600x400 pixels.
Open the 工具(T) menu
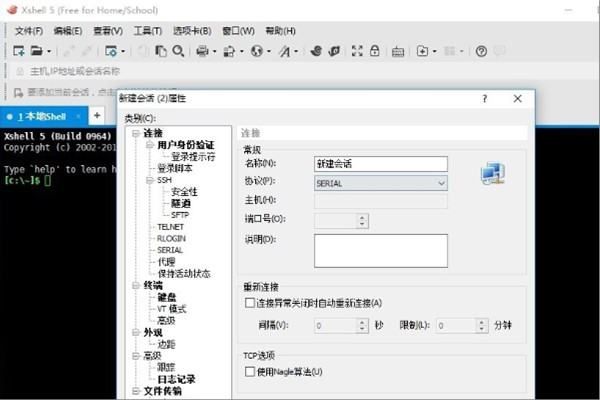coord(147,31)
